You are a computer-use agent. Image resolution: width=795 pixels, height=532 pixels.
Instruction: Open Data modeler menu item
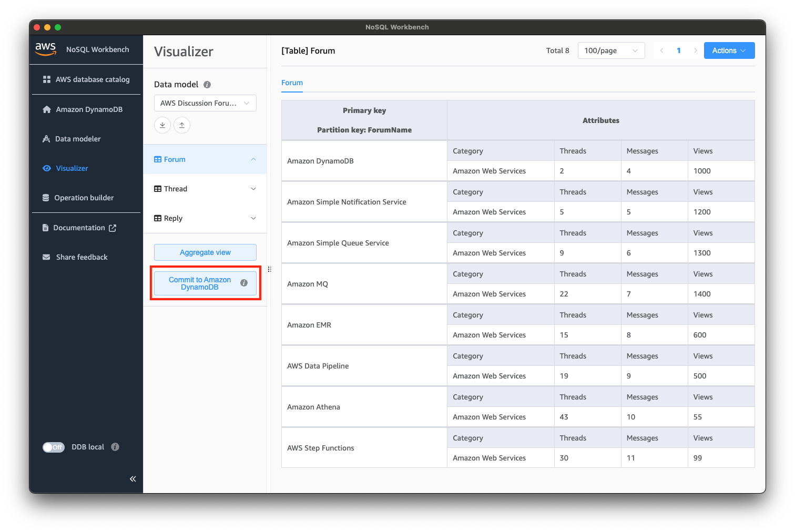(86, 139)
